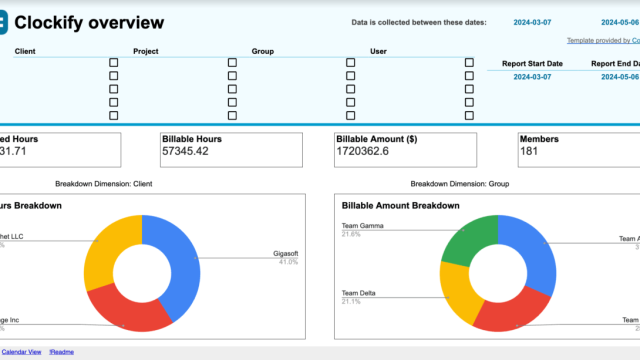Screen dimensions: 640x360
Task: Select the Group filter header
Action: (x=262, y=51)
